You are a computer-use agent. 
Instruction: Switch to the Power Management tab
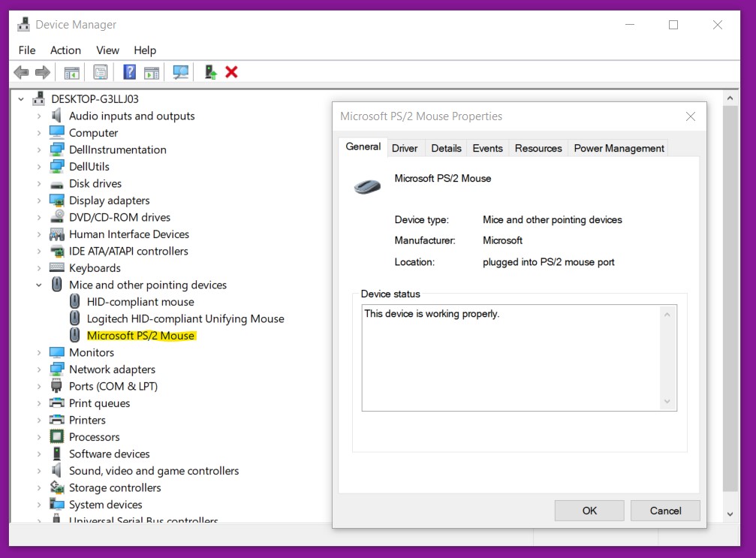[x=619, y=148]
